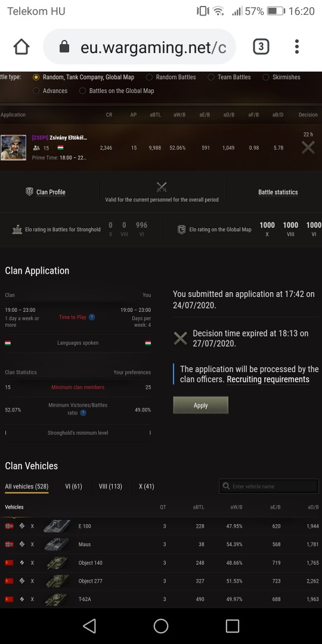The width and height of the screenshot is (322, 644).
Task: Tap the Android home circle button
Action: pyautogui.click(x=161, y=626)
